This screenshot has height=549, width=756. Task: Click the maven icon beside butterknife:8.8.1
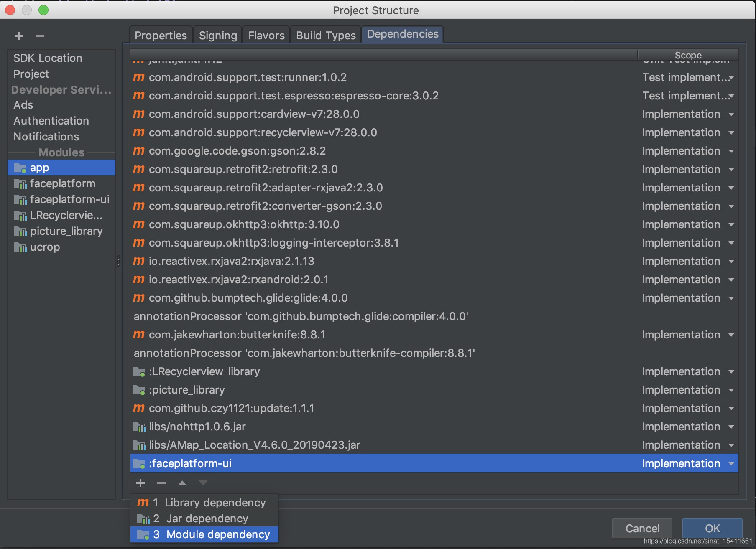pos(139,335)
